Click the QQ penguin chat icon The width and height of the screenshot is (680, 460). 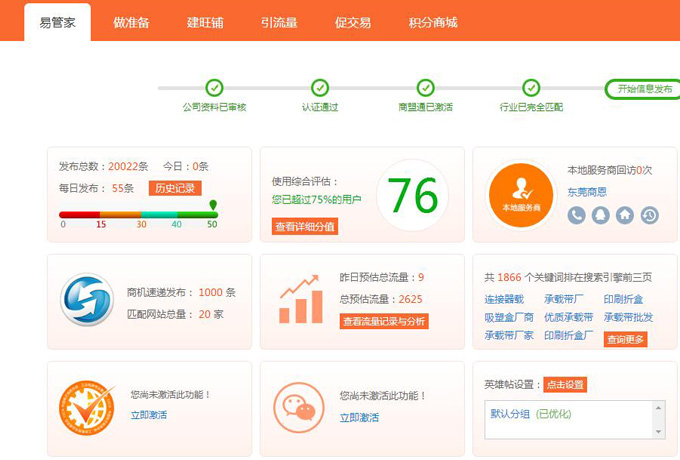[x=600, y=215]
